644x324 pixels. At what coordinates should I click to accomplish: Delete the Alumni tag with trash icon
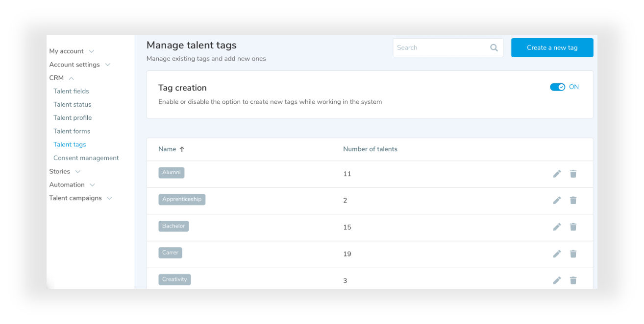point(573,174)
